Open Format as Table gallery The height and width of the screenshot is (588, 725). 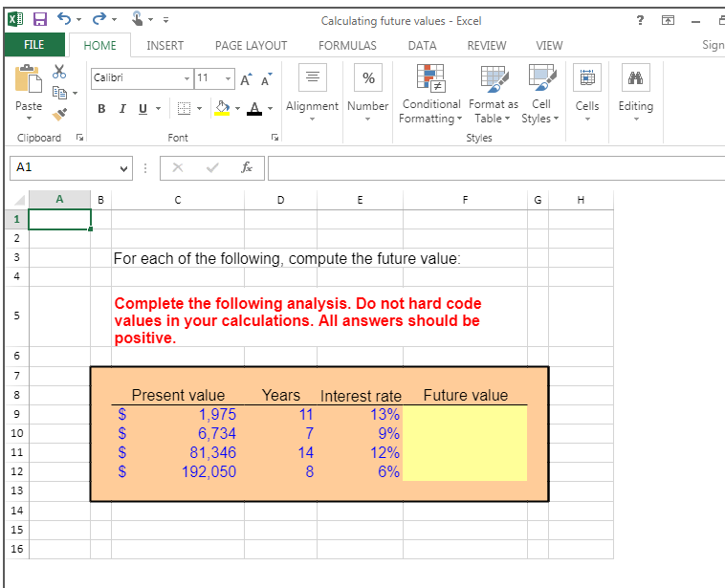tap(494, 95)
